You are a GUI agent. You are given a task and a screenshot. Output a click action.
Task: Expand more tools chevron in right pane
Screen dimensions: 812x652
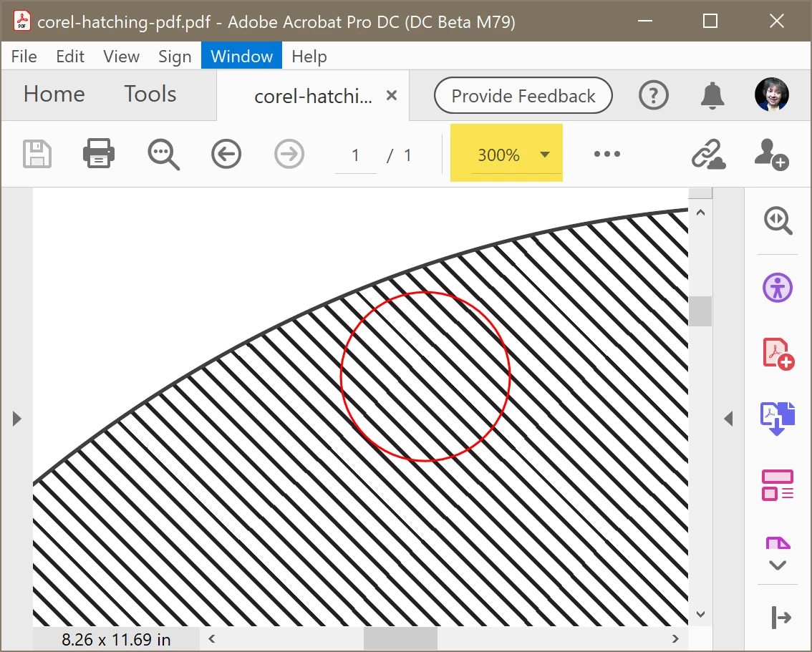coord(778,565)
